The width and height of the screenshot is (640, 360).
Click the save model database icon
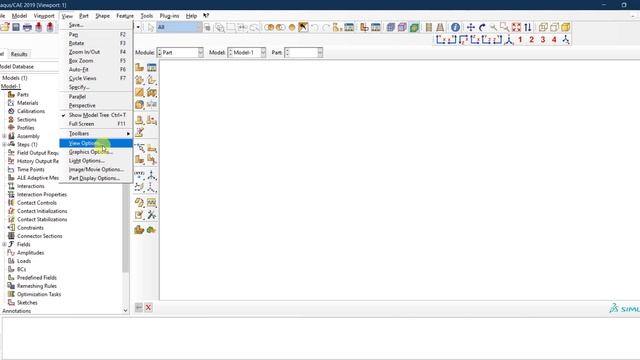[16, 27]
